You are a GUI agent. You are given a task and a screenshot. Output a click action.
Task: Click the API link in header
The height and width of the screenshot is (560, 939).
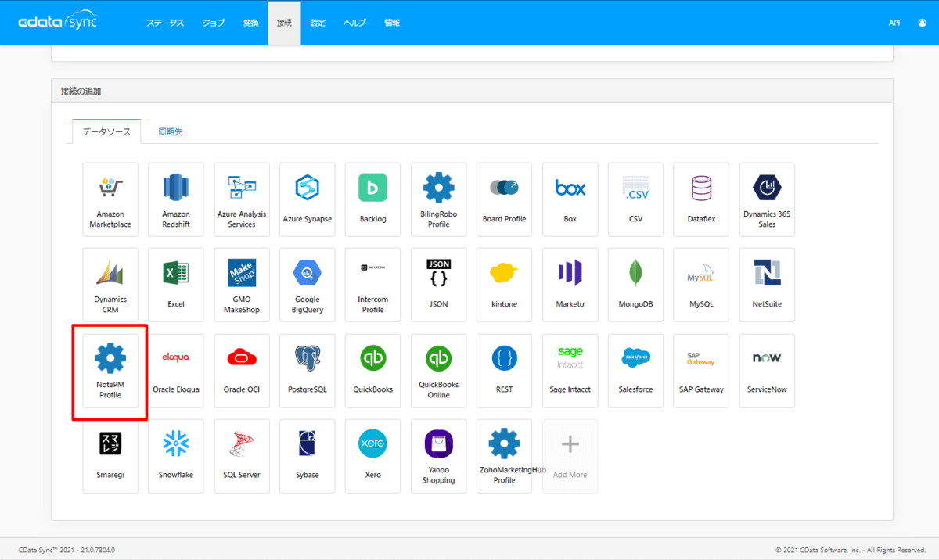[x=894, y=23]
